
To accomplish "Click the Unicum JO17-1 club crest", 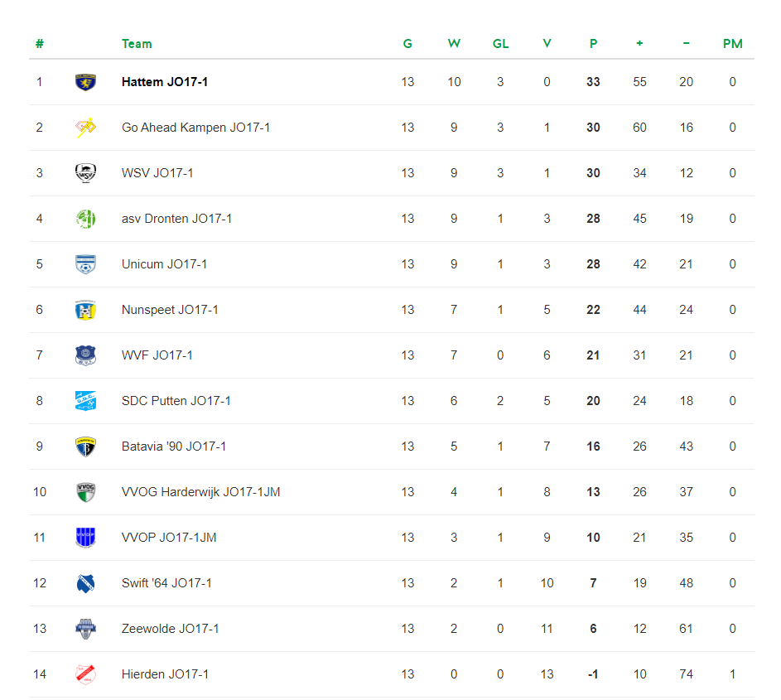I will click(x=85, y=264).
